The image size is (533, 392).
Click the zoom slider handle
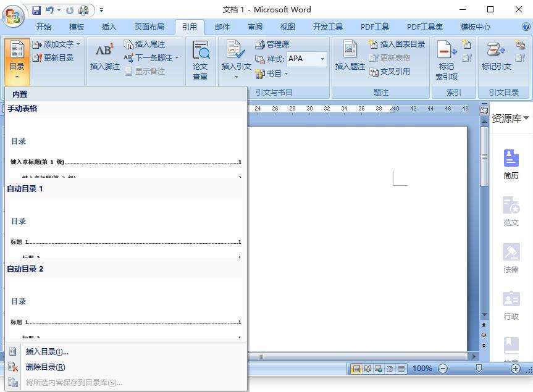[479, 368]
